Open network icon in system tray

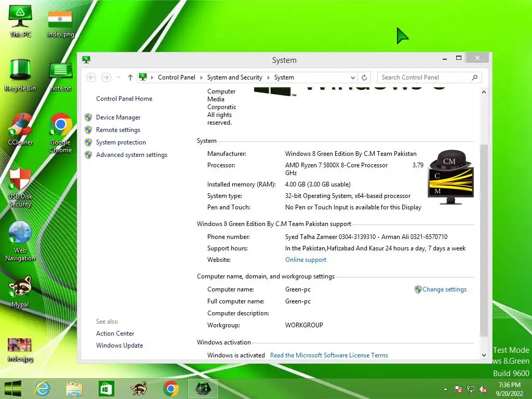coord(470,389)
